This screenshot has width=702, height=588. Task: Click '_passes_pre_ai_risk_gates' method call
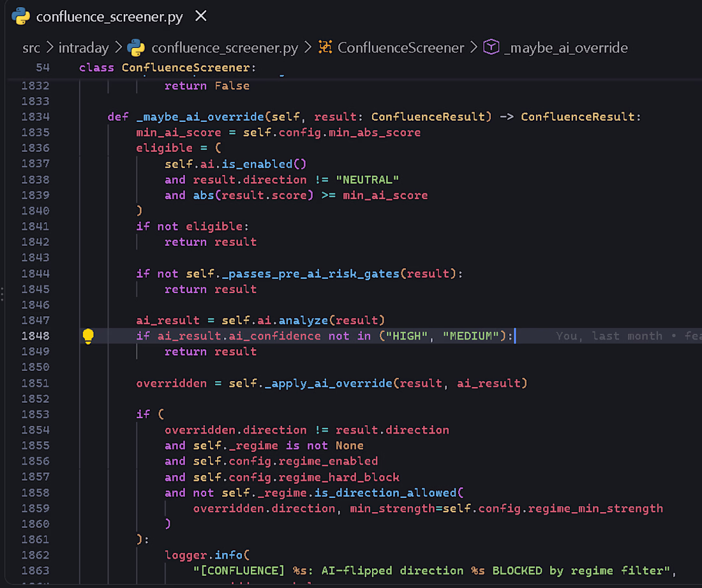point(311,274)
